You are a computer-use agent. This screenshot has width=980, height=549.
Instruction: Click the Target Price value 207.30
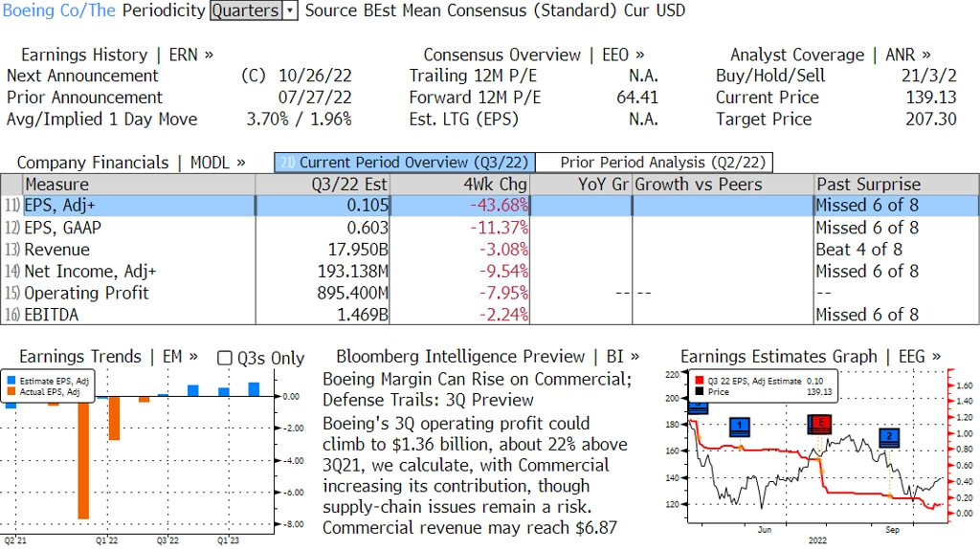click(x=931, y=120)
